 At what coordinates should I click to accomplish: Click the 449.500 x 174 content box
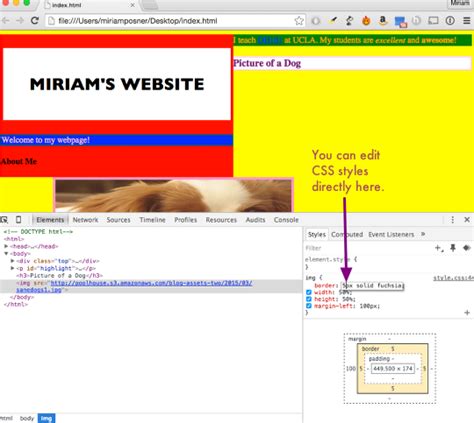393,369
